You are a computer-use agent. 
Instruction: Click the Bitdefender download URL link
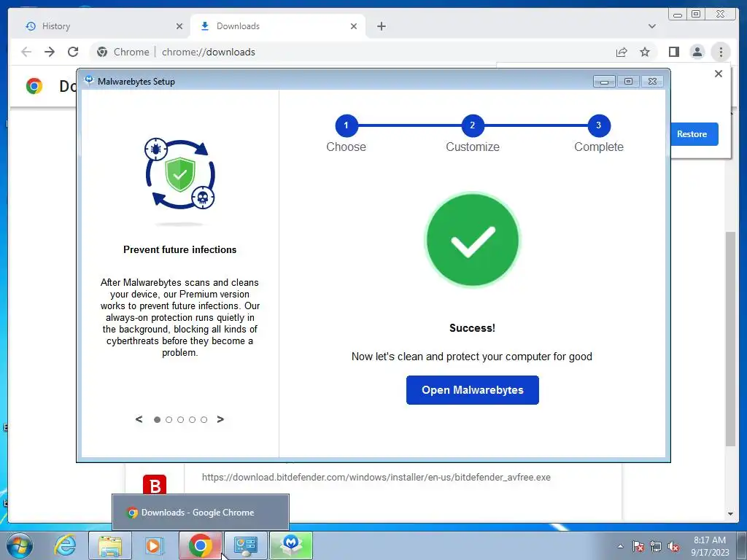(x=376, y=477)
